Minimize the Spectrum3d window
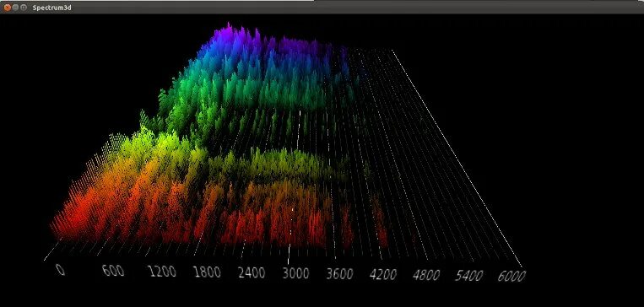The height and width of the screenshot is (307, 644). [x=15, y=7]
